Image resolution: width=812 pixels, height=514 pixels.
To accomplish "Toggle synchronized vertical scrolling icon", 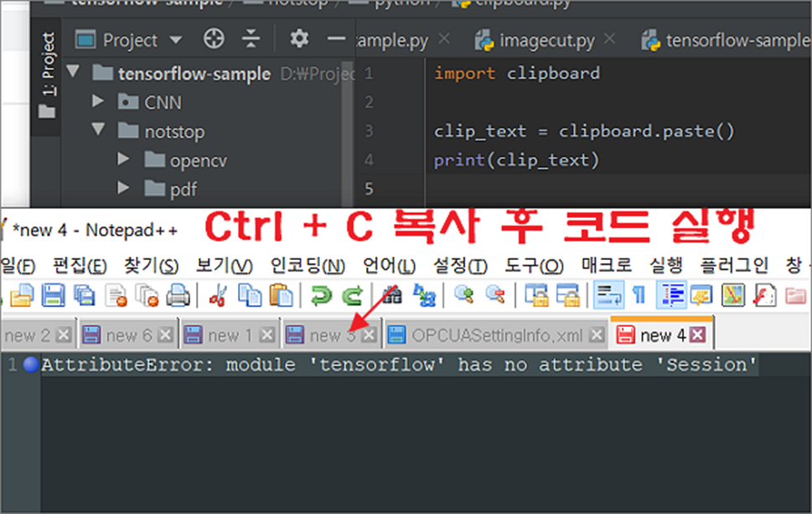I will pyautogui.click(x=536, y=296).
